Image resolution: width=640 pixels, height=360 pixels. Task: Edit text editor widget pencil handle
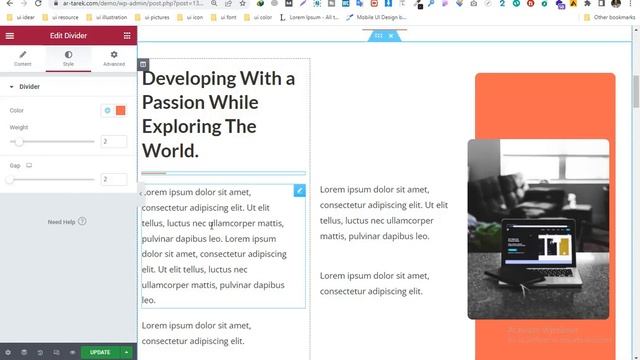click(299, 190)
